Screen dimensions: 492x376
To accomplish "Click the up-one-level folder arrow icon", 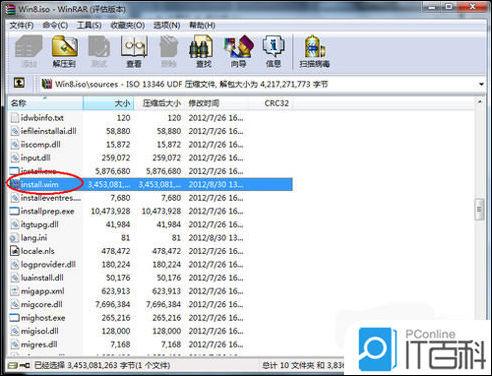I will [19, 83].
